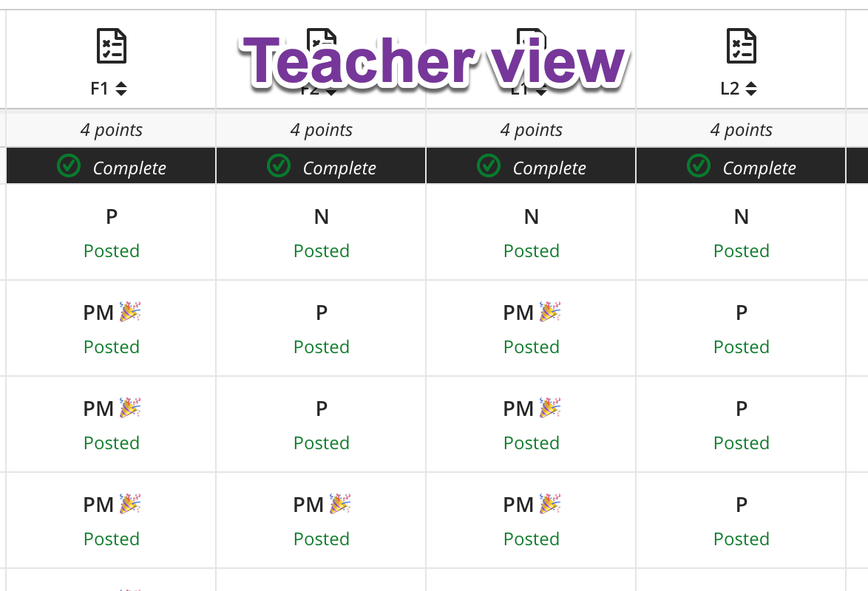Click the green checkmark in L1 Complete bar
868x591 pixels.
(489, 165)
